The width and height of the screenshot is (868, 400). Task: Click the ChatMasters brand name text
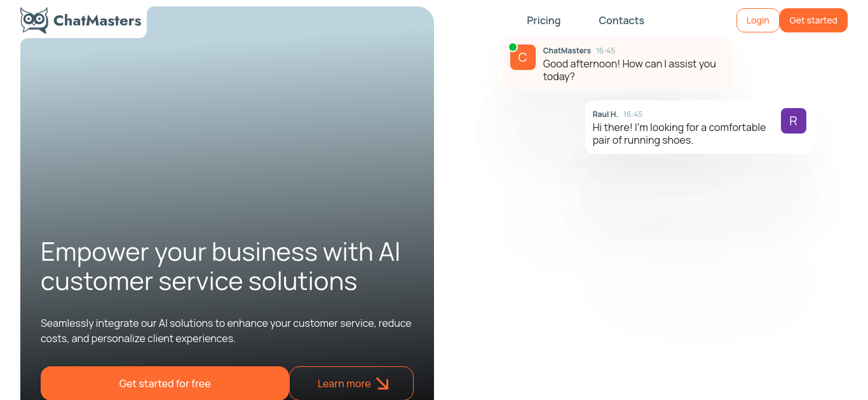pos(97,20)
